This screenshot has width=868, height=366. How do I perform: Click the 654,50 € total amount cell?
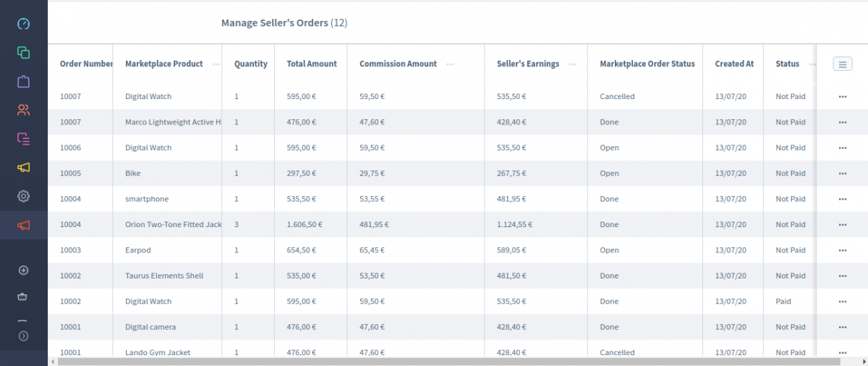click(x=302, y=250)
